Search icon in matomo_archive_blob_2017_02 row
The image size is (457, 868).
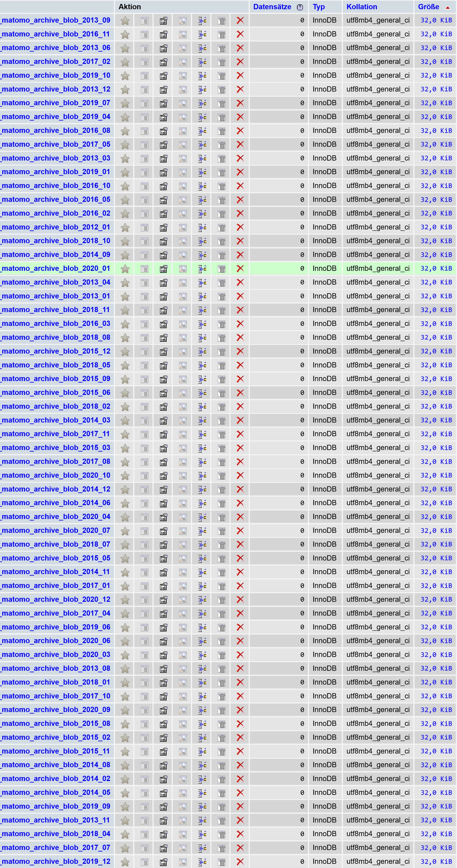click(183, 62)
